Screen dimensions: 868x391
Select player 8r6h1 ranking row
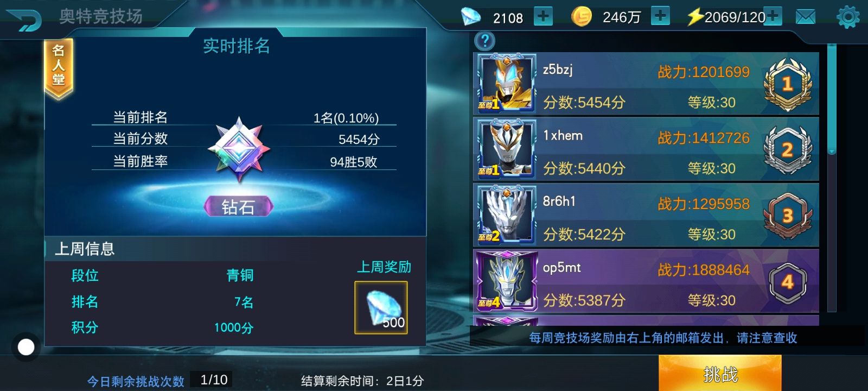click(x=646, y=216)
